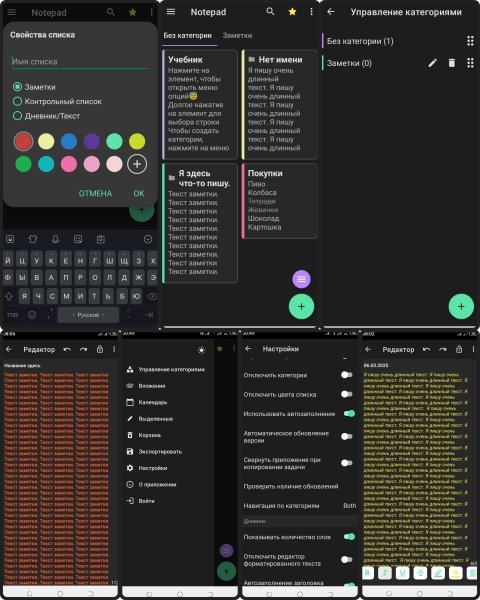Viewport: 480px width, 600px height.
Task: Pick the blue color swatch
Action: pyautogui.click(x=69, y=141)
